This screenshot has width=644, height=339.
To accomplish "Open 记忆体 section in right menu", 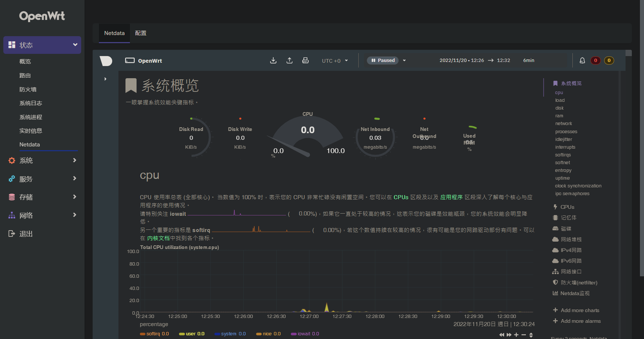I will [x=565, y=218].
